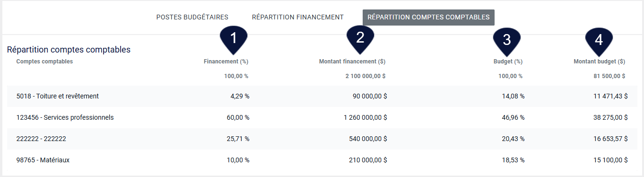Click the Montant budget ($) header
The height and width of the screenshot is (177, 644).
point(600,62)
